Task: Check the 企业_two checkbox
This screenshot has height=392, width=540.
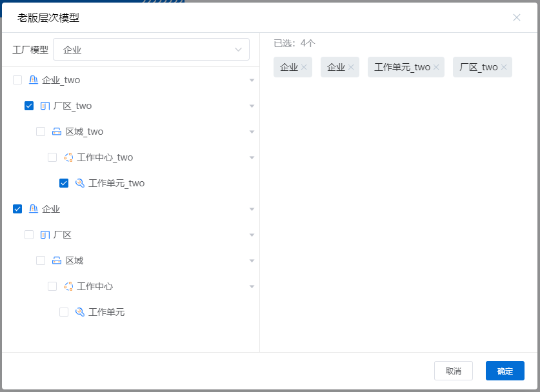Action: [x=17, y=80]
